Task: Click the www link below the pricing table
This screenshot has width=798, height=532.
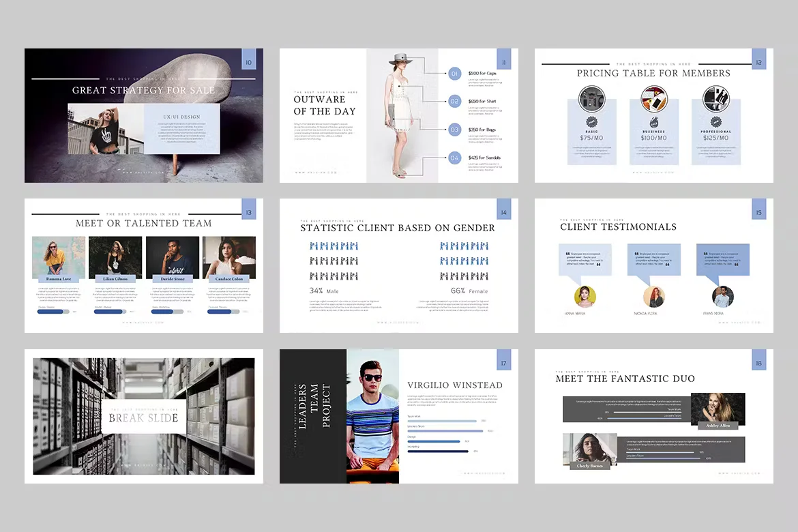Action: [653, 174]
